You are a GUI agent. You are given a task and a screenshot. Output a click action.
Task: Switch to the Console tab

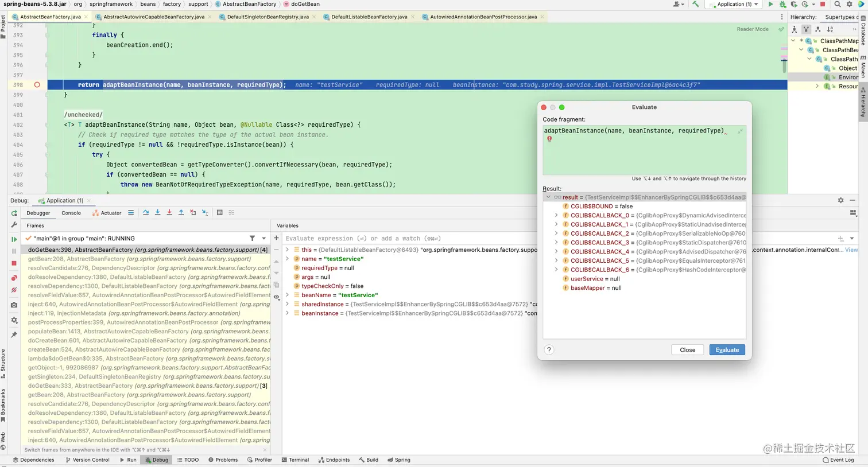71,213
